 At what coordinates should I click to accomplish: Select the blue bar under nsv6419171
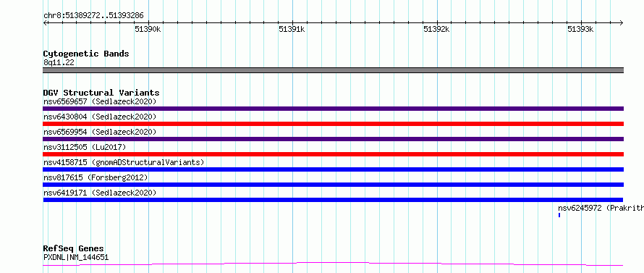pyautogui.click(x=334, y=200)
